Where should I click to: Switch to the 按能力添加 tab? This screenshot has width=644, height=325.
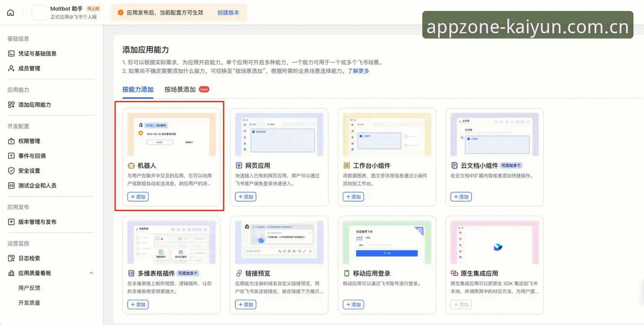point(138,90)
